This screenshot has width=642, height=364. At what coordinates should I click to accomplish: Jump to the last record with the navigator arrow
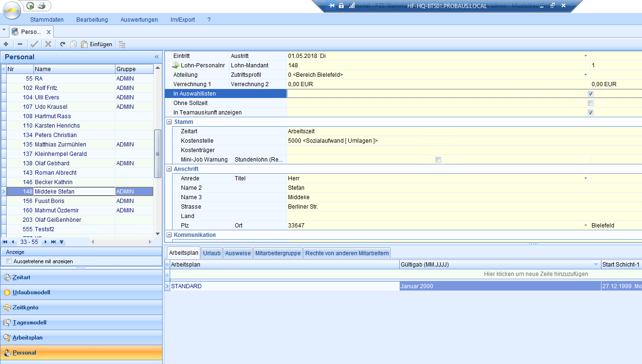53,242
